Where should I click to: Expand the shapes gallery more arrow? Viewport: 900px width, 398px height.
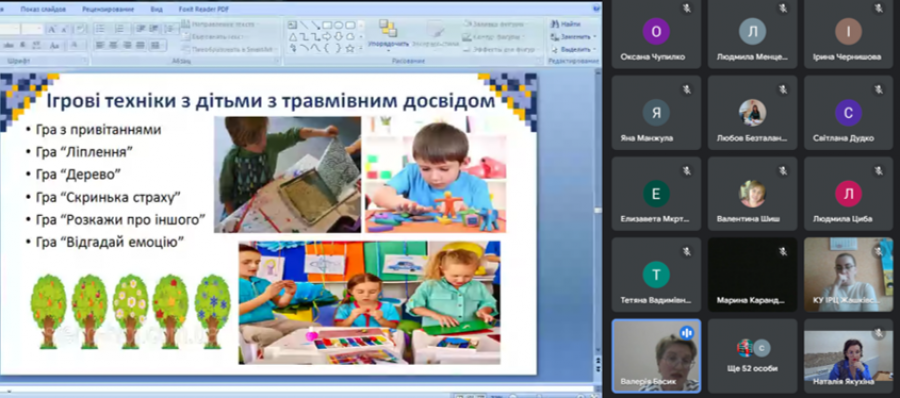point(361,48)
